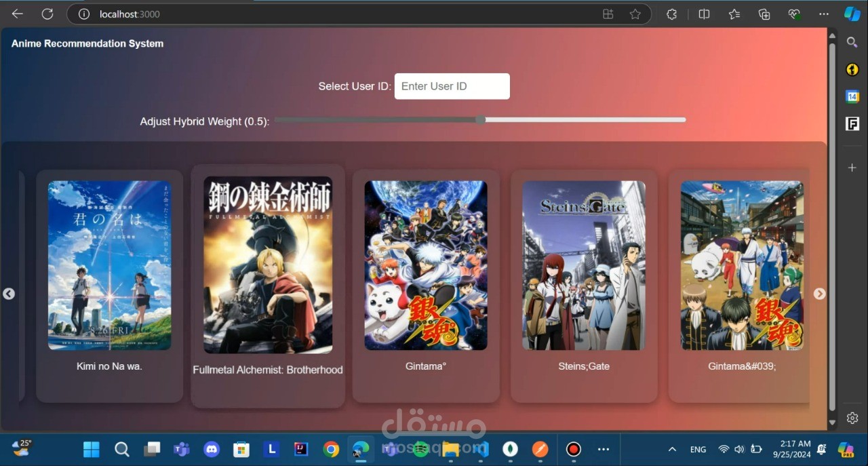The width and height of the screenshot is (868, 466).
Task: Select the Steins;Gate poster image
Action: 584,265
